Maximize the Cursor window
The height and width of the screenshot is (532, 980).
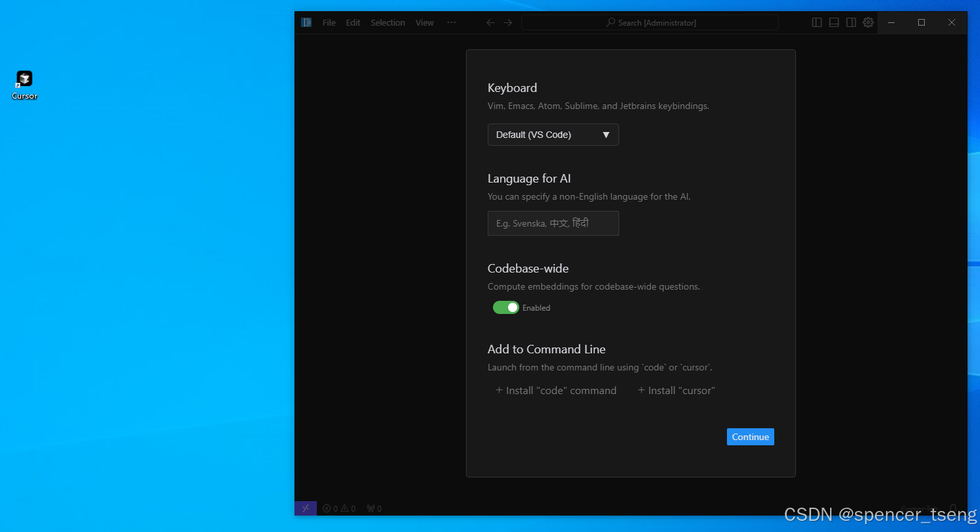click(922, 22)
